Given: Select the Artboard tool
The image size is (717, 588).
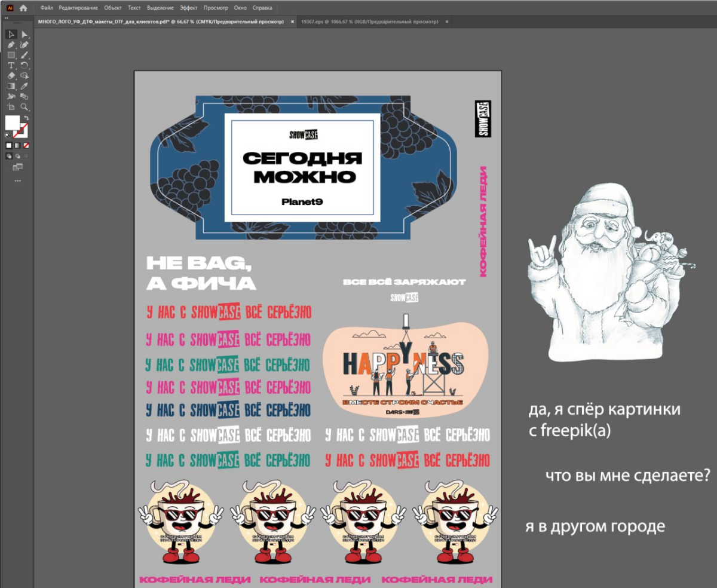Looking at the screenshot, I should pos(11,106).
